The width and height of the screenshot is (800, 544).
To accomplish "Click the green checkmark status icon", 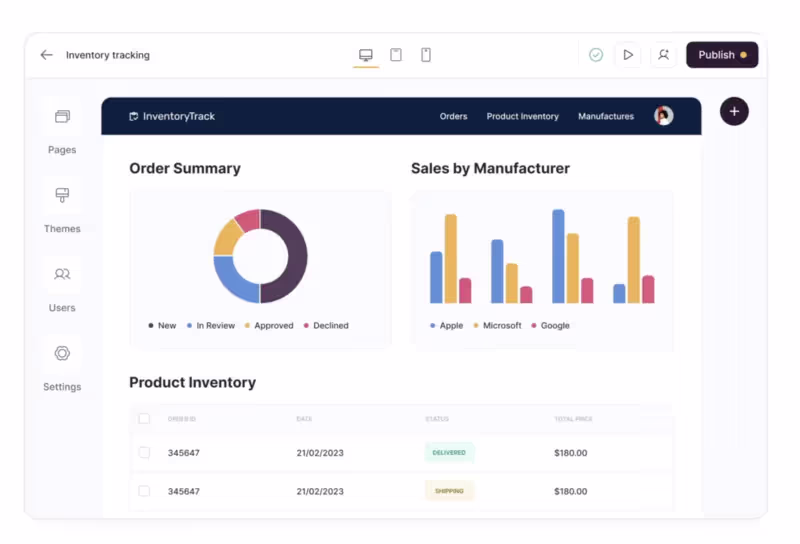I will pyautogui.click(x=596, y=55).
